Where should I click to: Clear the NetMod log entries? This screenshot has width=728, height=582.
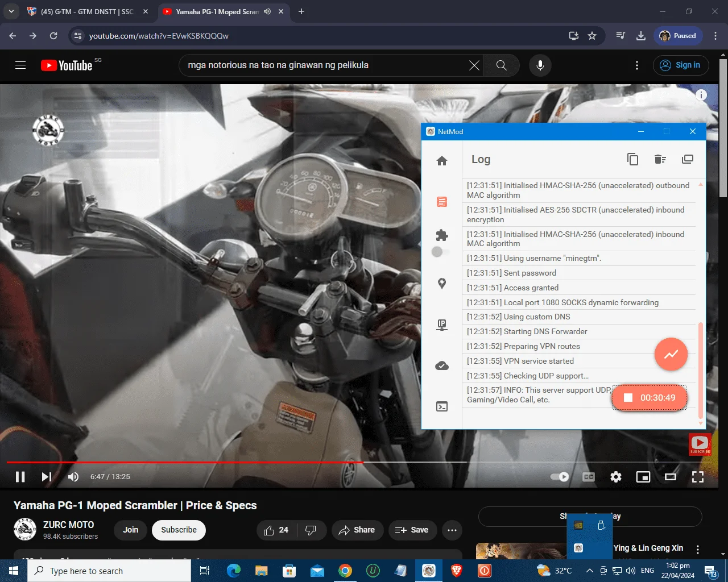point(660,159)
